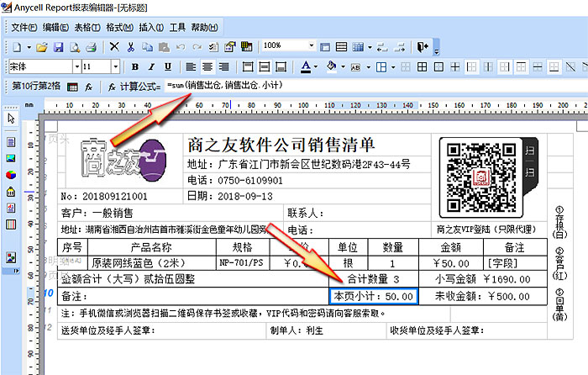The width and height of the screenshot is (588, 375).
Task: Select the 合计数量 3 cell
Action: point(374,279)
